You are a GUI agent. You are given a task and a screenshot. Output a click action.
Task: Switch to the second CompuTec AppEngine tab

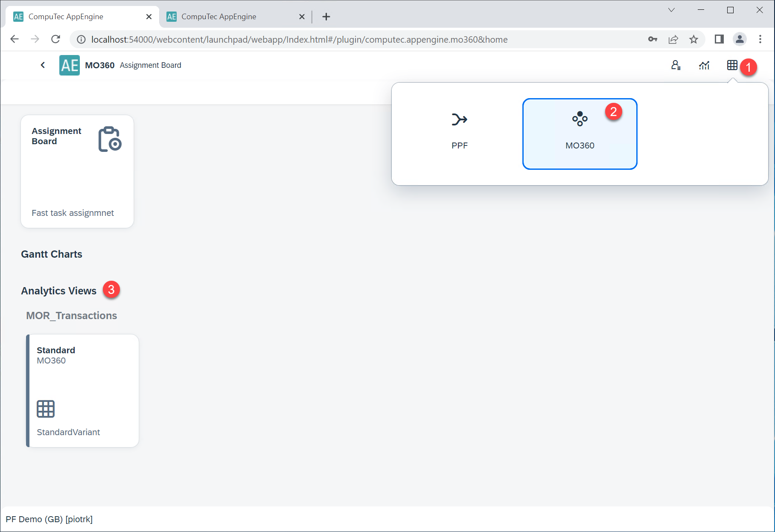(x=230, y=17)
